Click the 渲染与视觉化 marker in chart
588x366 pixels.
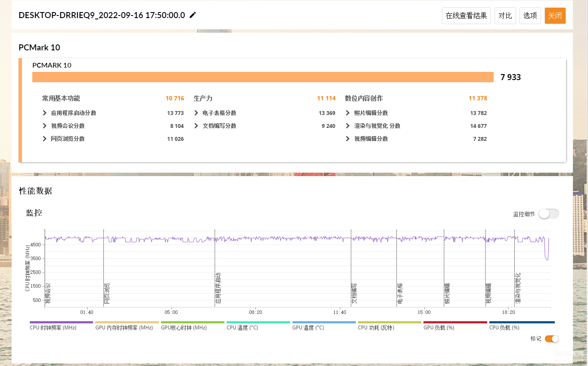(x=518, y=288)
